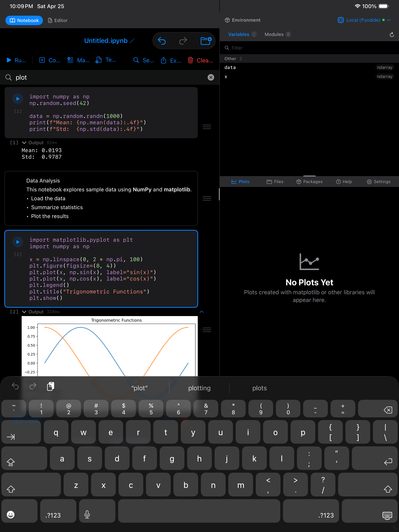
Task: Start dictation with microphone key
Action: pos(97,511)
